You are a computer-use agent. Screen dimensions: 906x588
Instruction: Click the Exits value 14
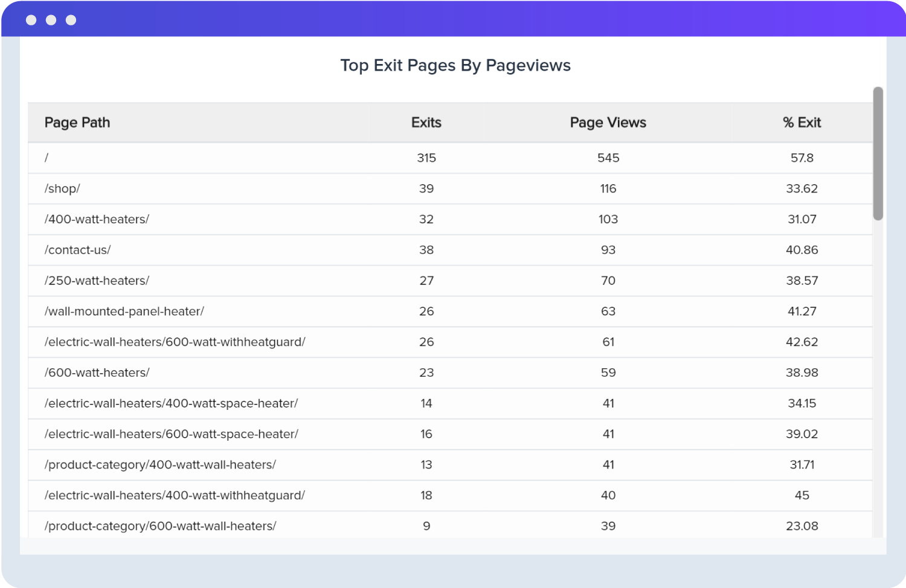(x=426, y=403)
